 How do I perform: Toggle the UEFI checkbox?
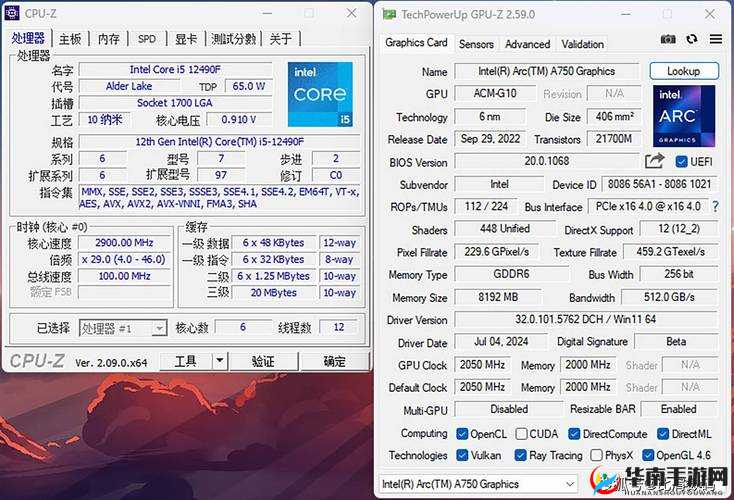point(681,162)
